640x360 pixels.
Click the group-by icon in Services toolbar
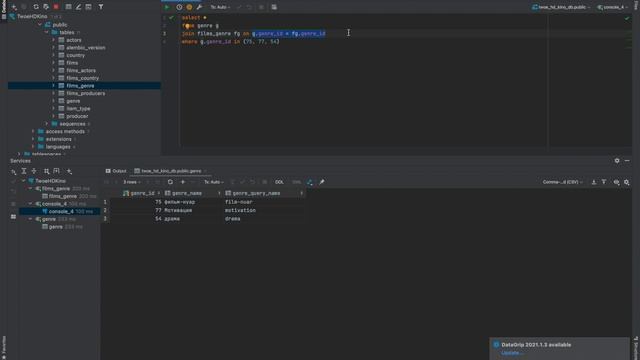click(47, 171)
